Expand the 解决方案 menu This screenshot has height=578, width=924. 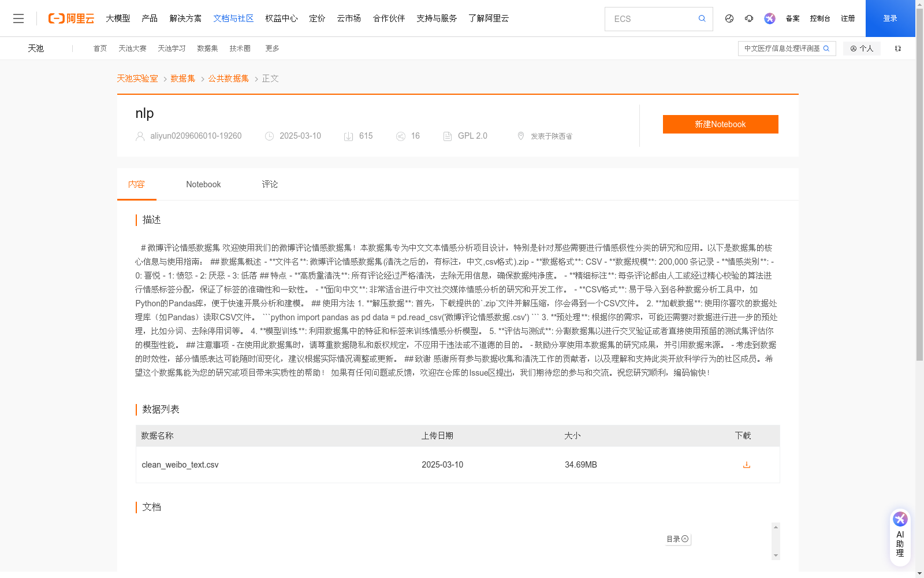tap(185, 18)
